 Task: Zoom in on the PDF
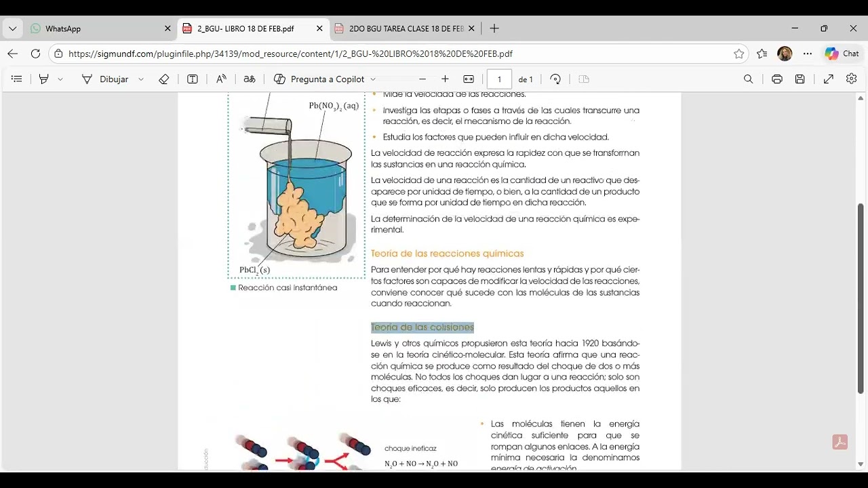[445, 79]
